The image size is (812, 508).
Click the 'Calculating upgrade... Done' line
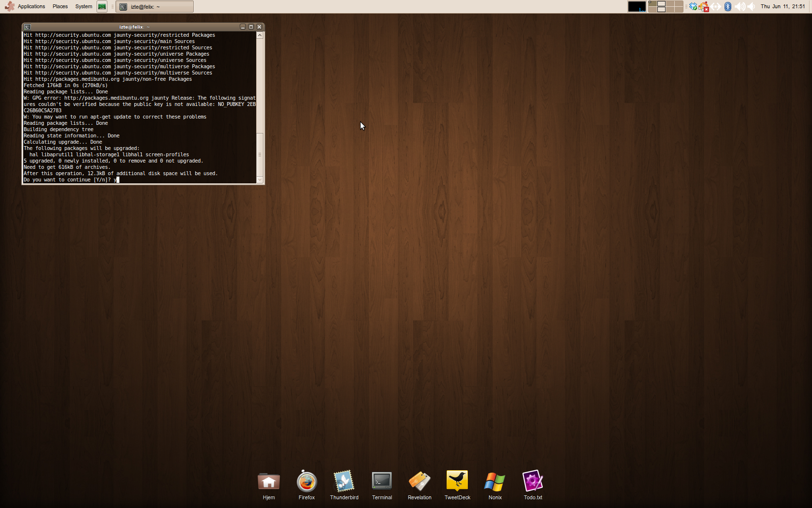point(63,142)
